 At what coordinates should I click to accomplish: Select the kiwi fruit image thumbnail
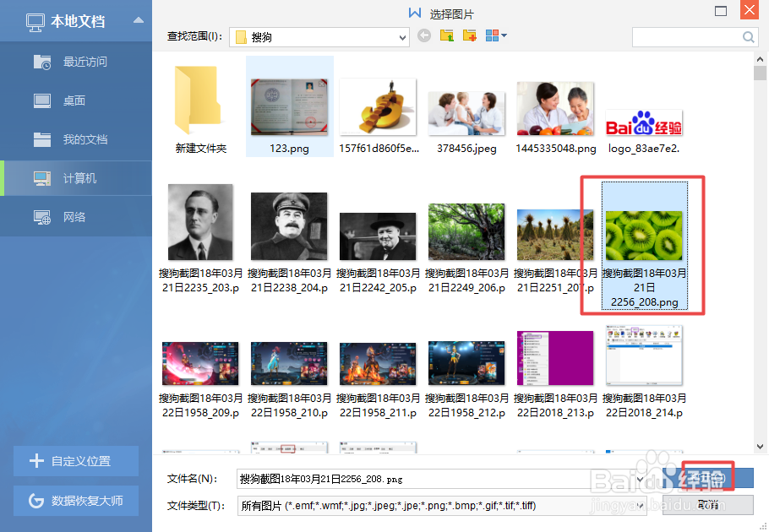point(642,232)
